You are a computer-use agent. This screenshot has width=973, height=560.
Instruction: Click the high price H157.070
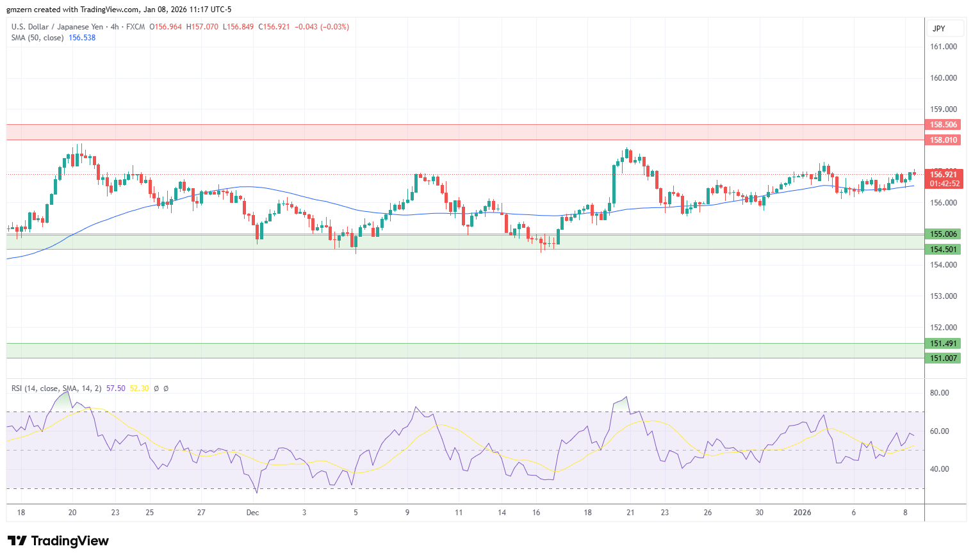click(202, 27)
